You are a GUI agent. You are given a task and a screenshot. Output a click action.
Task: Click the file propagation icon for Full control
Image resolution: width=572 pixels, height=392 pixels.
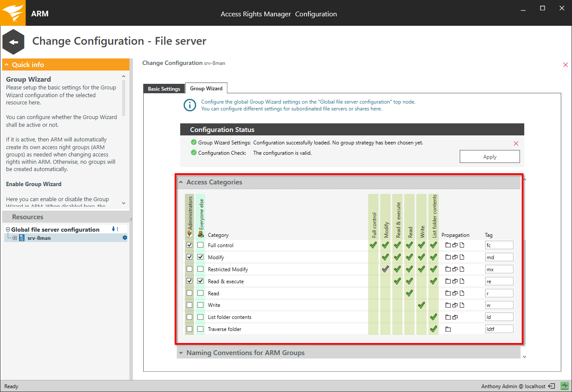[x=462, y=245]
